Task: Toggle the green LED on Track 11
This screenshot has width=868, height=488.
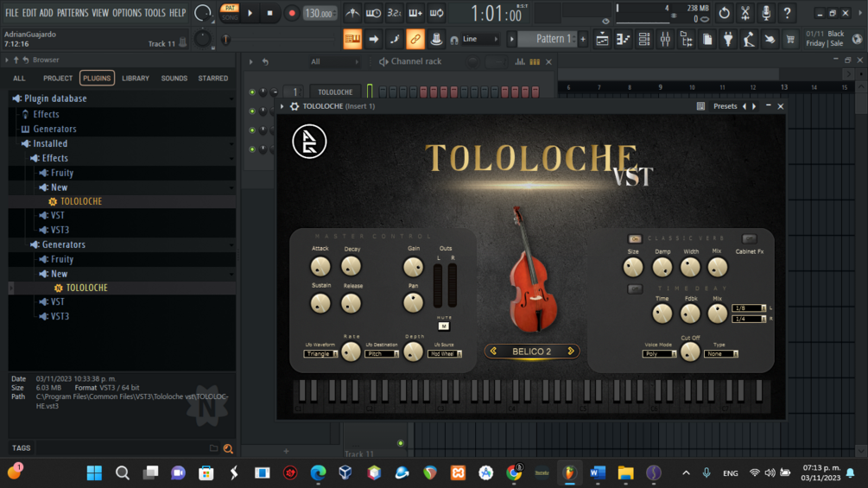Action: (401, 443)
